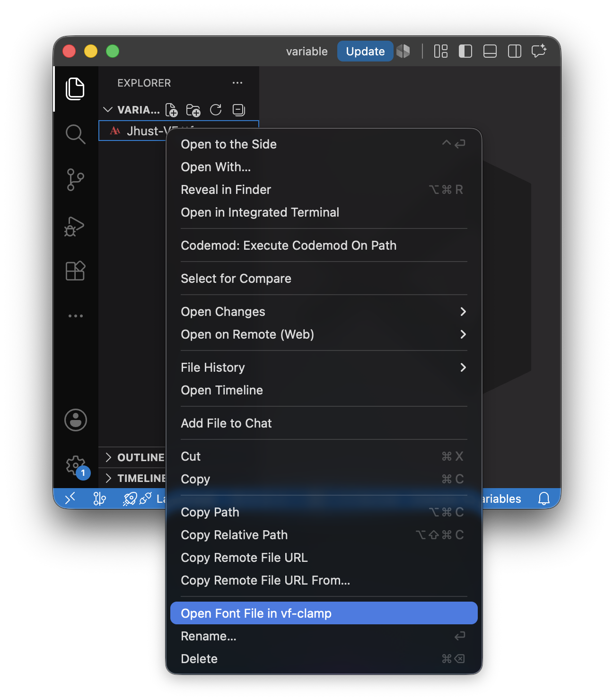
Task: Click the plug icon in the status bar
Action: click(x=146, y=498)
